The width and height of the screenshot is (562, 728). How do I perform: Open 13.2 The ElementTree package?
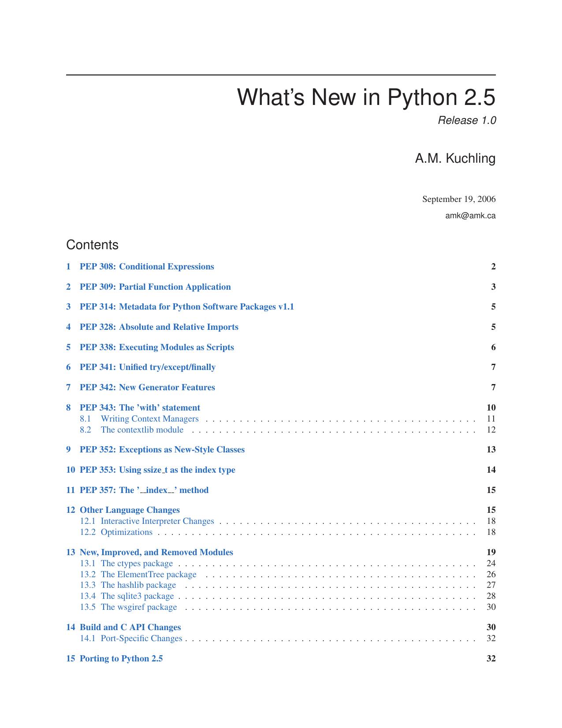(x=138, y=575)
